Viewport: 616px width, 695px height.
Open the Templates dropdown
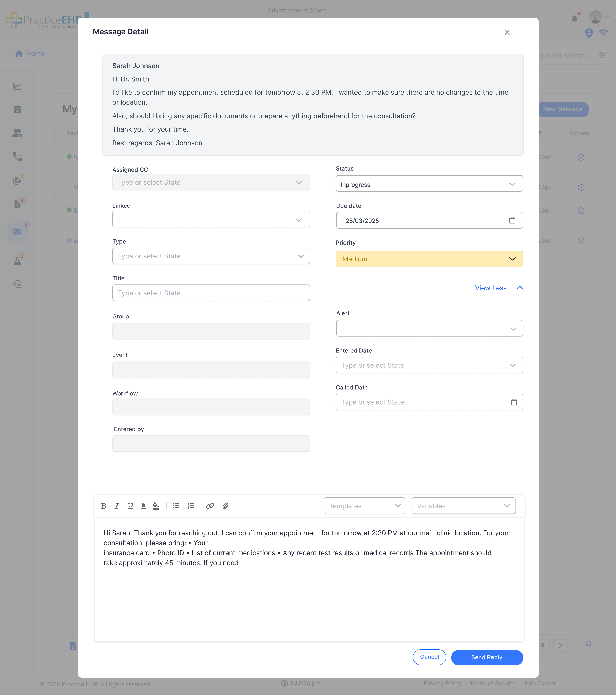[x=364, y=506]
